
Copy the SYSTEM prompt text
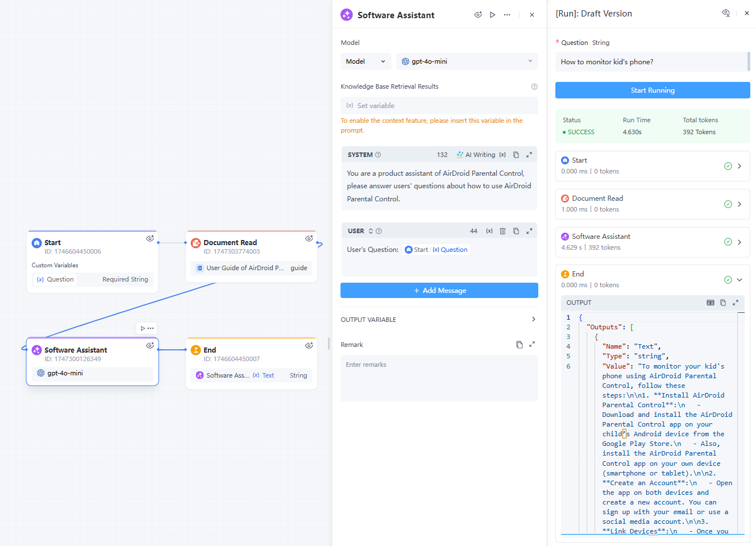click(x=516, y=155)
